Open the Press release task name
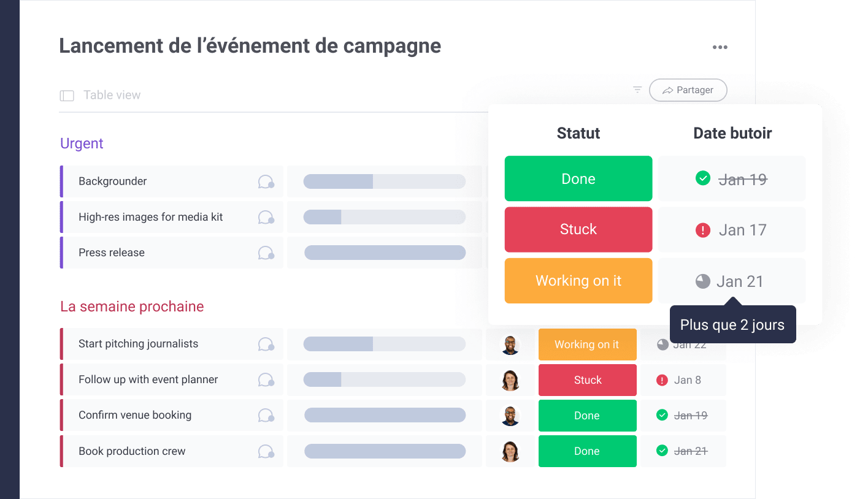 [112, 253]
